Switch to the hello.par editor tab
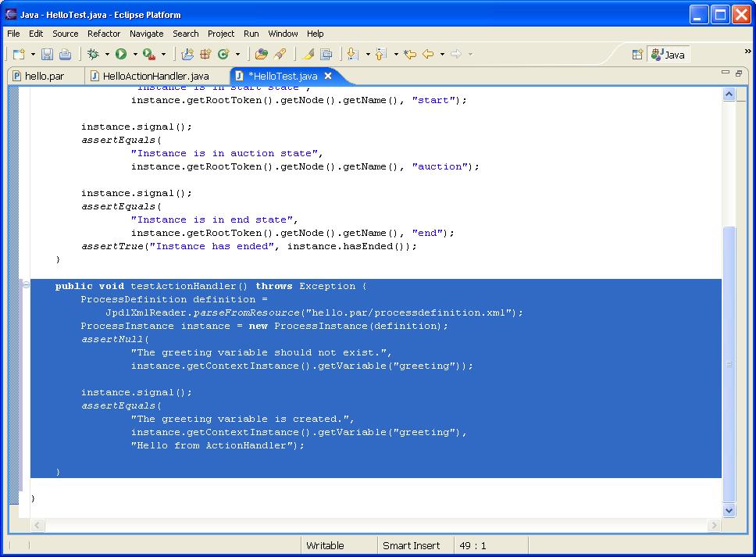This screenshot has height=557, width=756. 45,77
